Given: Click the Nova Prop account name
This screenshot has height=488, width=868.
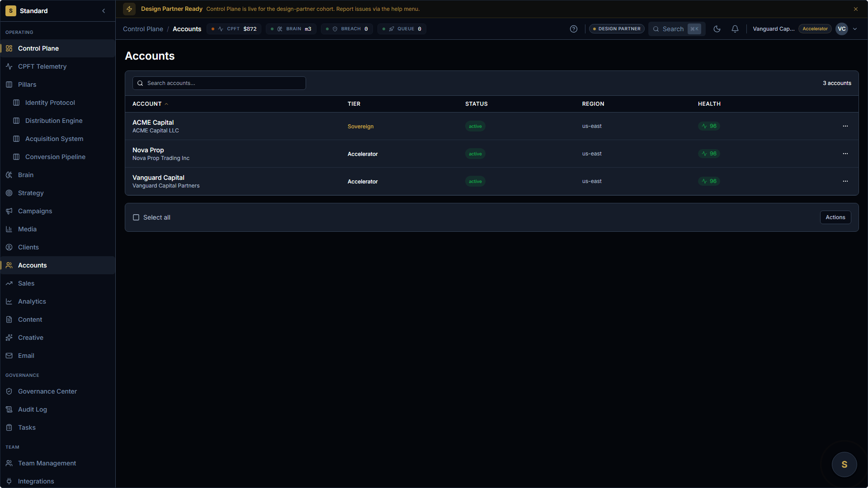Looking at the screenshot, I should tap(148, 150).
